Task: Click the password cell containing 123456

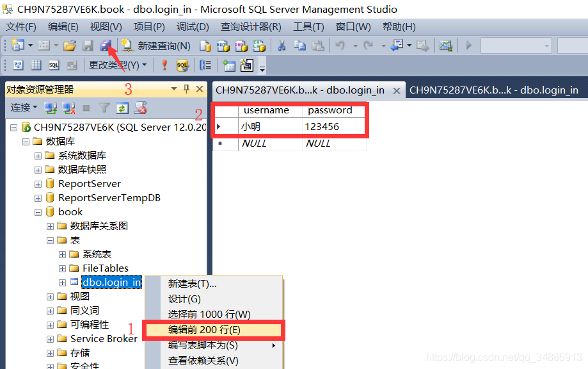Action: click(x=333, y=127)
